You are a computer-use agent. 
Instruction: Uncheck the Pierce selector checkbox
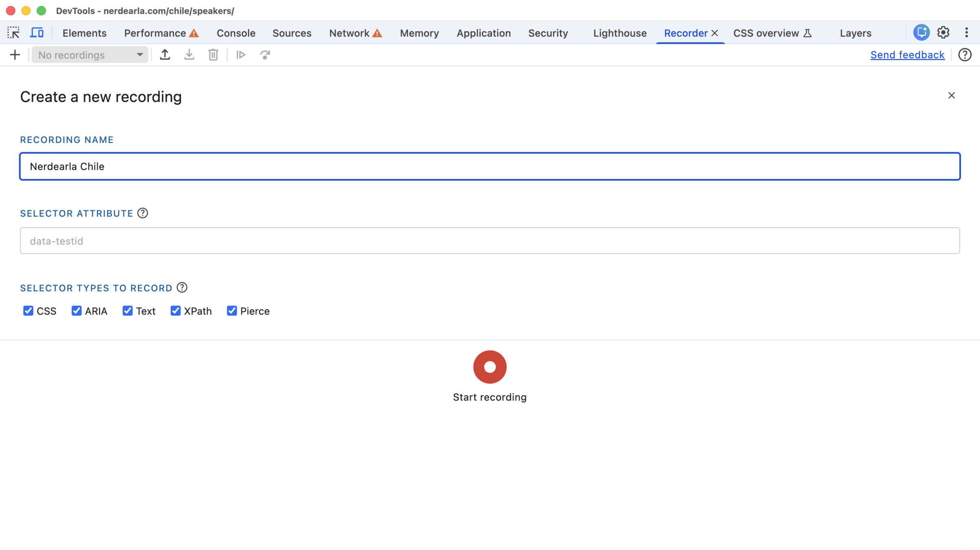pos(232,311)
